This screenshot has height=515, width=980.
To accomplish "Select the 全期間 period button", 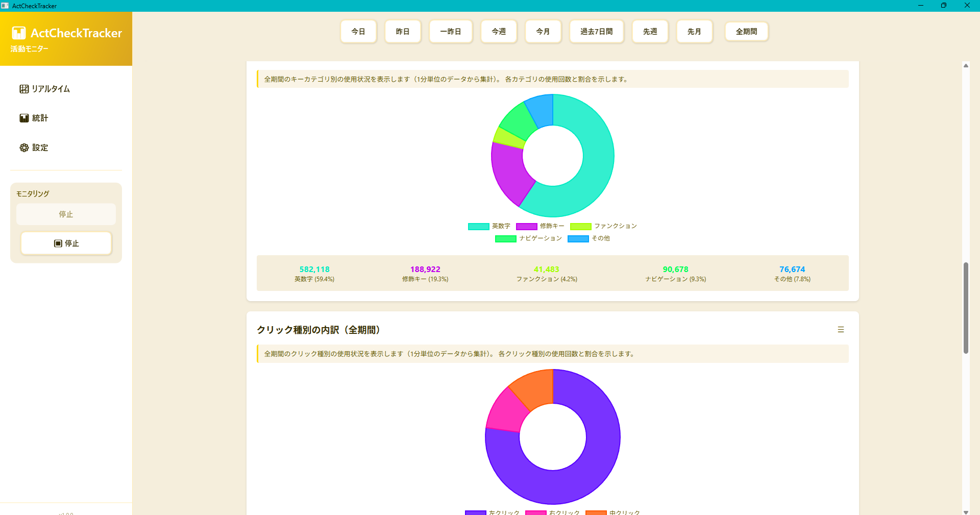I will coord(746,31).
